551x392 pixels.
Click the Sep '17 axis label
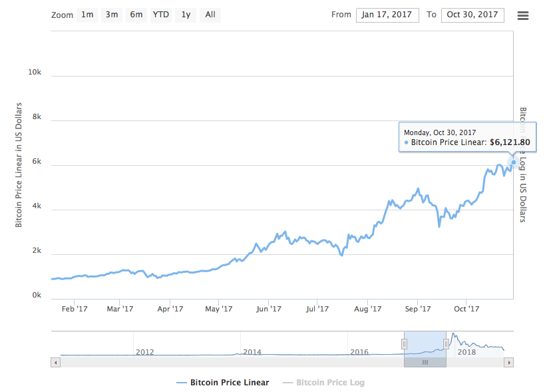[x=418, y=309]
